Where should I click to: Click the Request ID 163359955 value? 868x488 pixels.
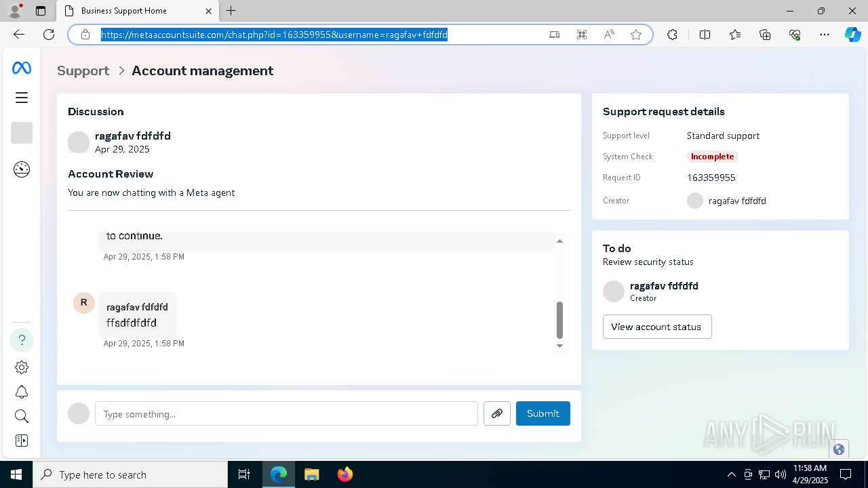(x=711, y=178)
